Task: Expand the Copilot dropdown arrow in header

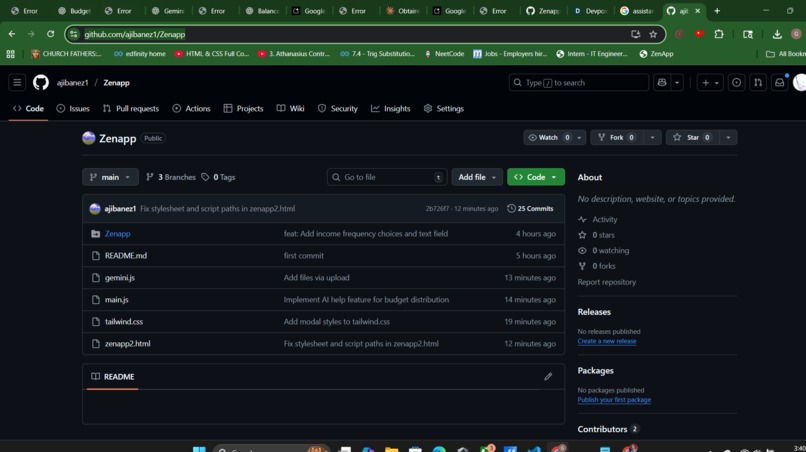Action: [677, 82]
